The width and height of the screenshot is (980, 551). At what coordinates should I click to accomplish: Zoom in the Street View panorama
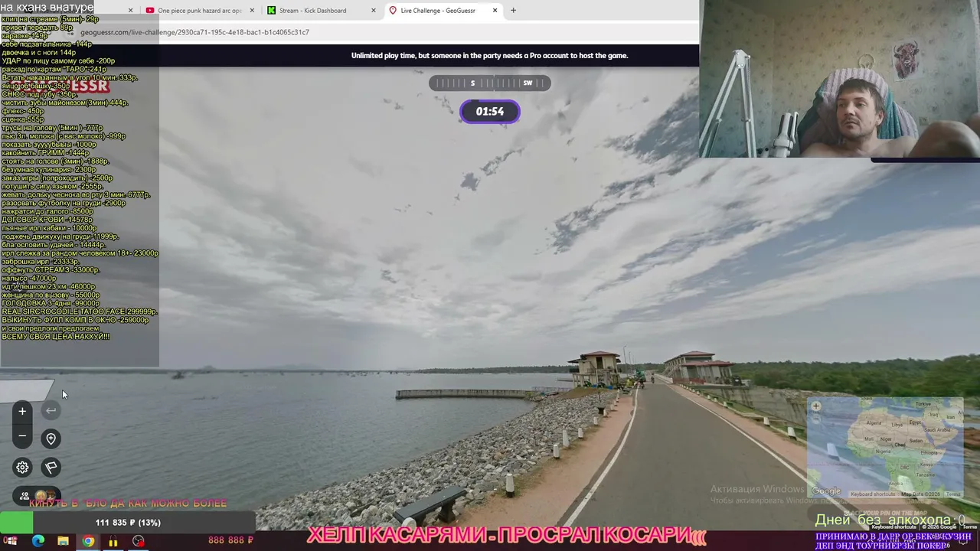[22, 412]
